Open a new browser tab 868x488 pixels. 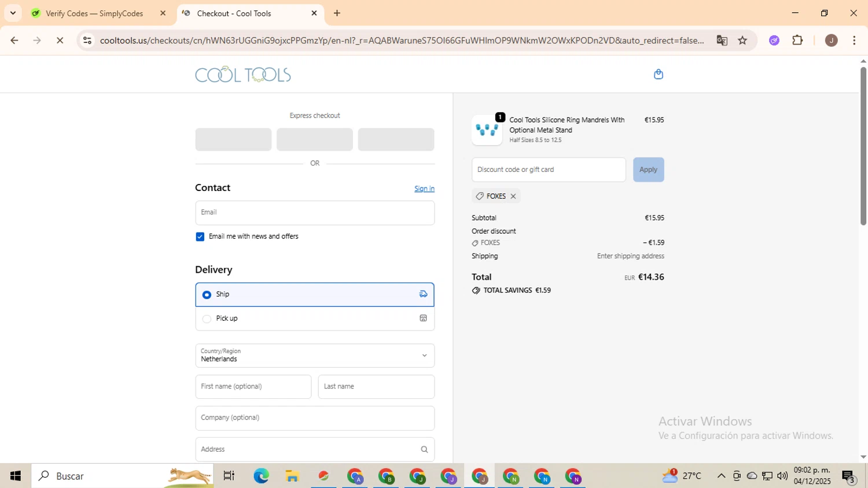click(x=337, y=13)
